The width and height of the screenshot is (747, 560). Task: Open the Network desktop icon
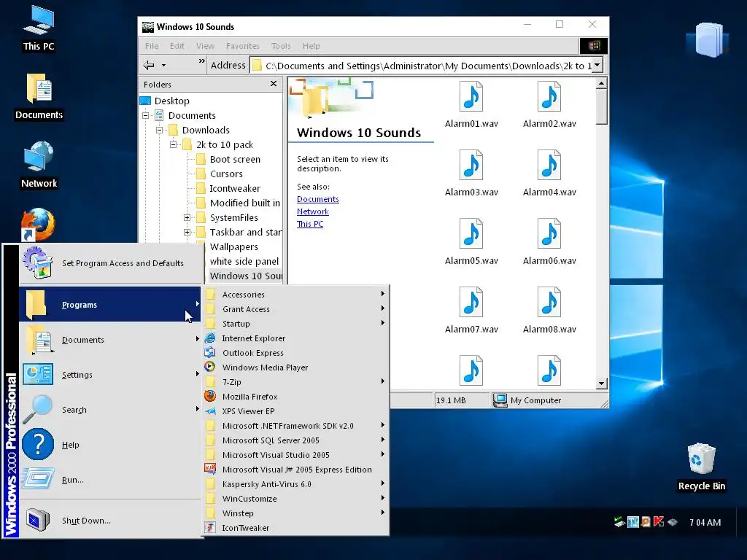[39, 166]
